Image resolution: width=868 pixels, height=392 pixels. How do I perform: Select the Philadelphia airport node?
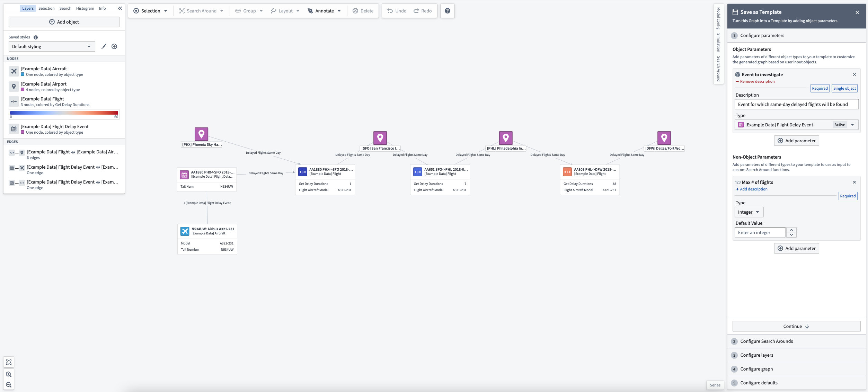pyautogui.click(x=506, y=138)
